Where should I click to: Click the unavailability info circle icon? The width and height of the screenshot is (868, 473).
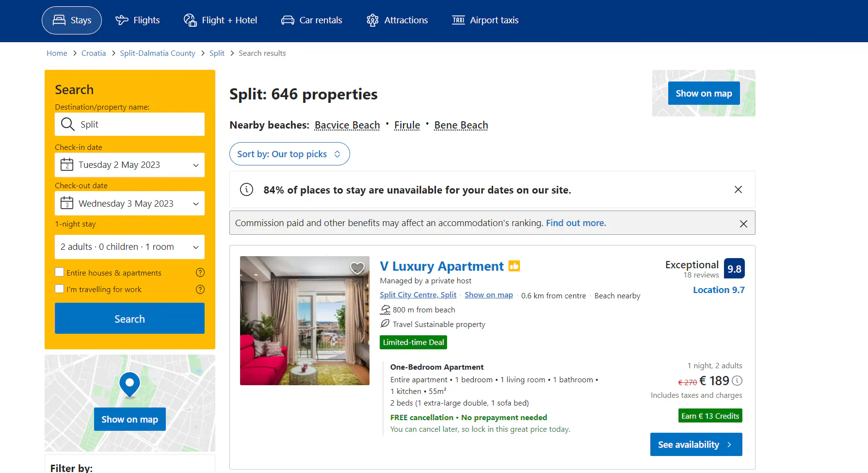[x=246, y=190]
